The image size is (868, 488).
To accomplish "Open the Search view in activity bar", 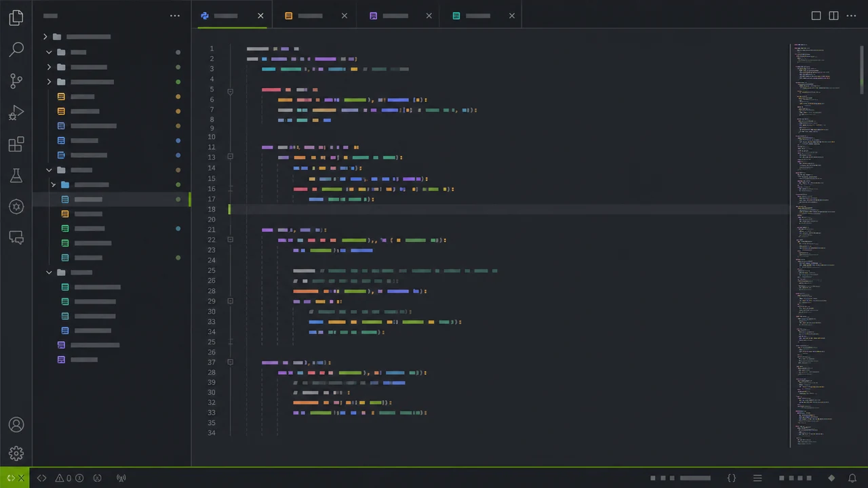I will [x=16, y=49].
